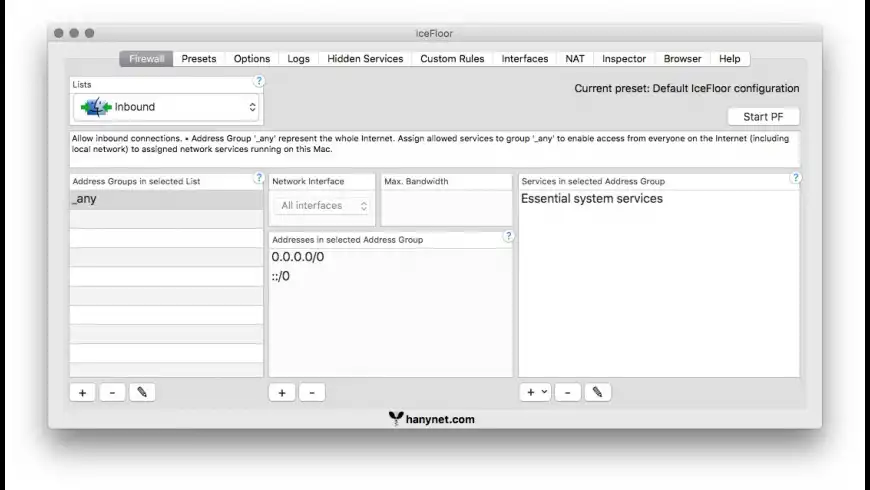The height and width of the screenshot is (490, 870).
Task: Open the All interfaces dropdown
Action: (323, 206)
